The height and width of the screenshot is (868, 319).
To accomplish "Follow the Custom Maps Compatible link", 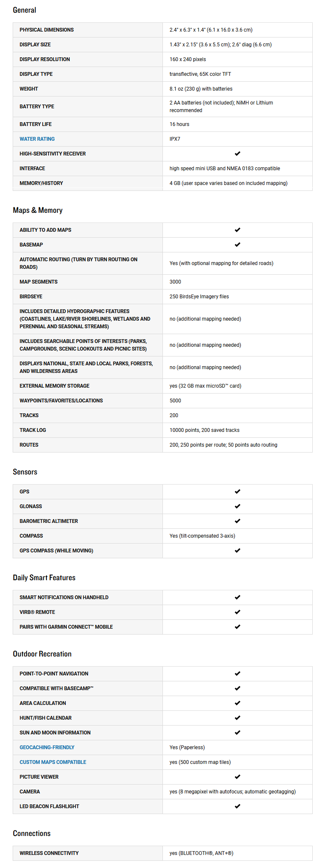I will coord(53,762).
